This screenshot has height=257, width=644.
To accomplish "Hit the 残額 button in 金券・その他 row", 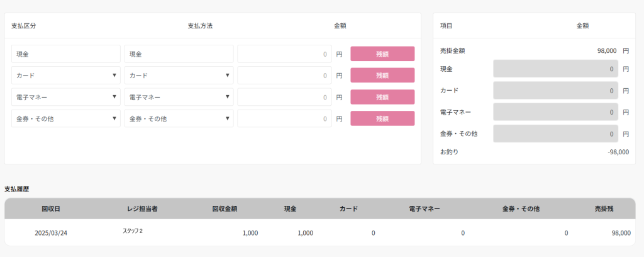I will pyautogui.click(x=382, y=118).
